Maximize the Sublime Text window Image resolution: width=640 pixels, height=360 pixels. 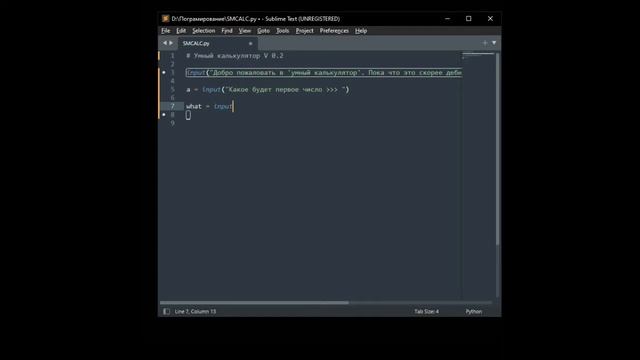click(x=469, y=19)
